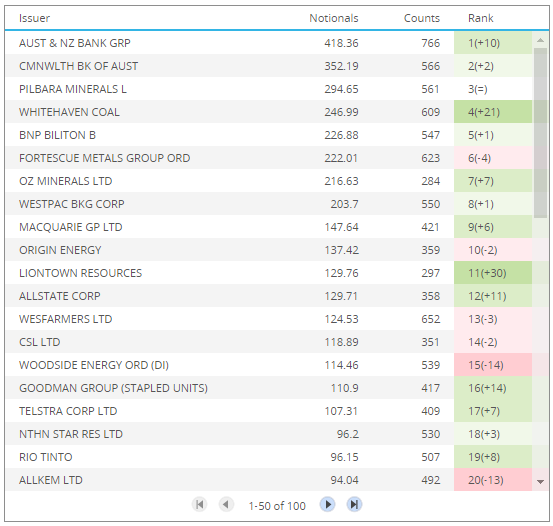This screenshot has height=526, width=553.
Task: Select the WHITEHAVEN COAL issuer
Action: click(x=69, y=112)
